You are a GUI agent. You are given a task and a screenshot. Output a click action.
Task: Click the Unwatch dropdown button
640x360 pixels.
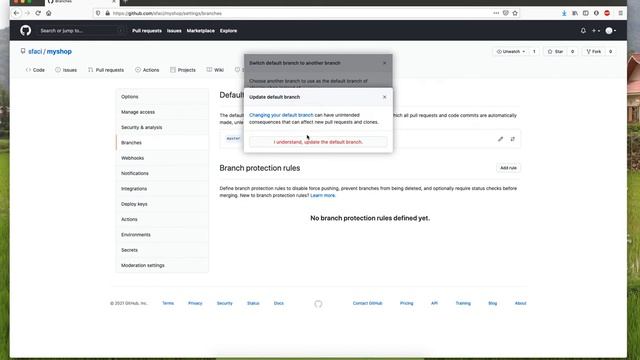coord(511,52)
